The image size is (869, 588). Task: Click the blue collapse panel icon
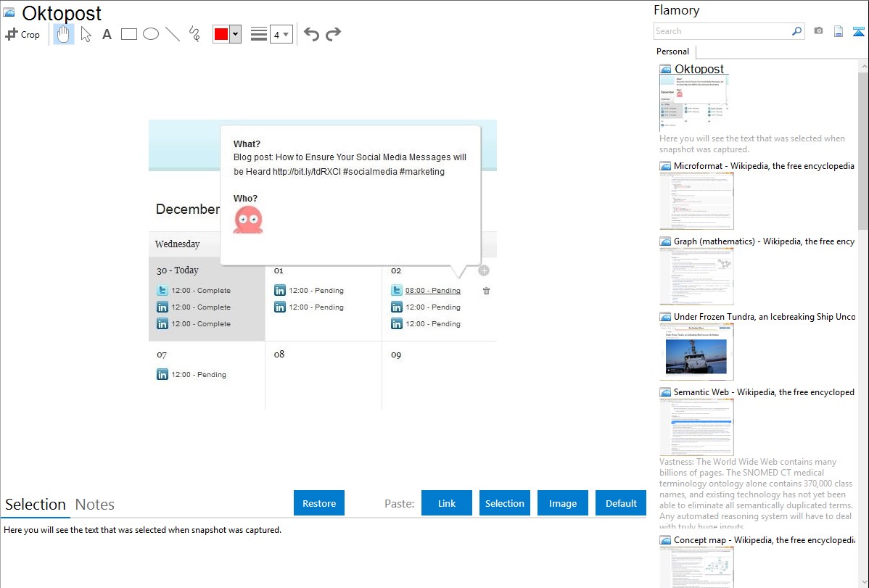[x=858, y=31]
